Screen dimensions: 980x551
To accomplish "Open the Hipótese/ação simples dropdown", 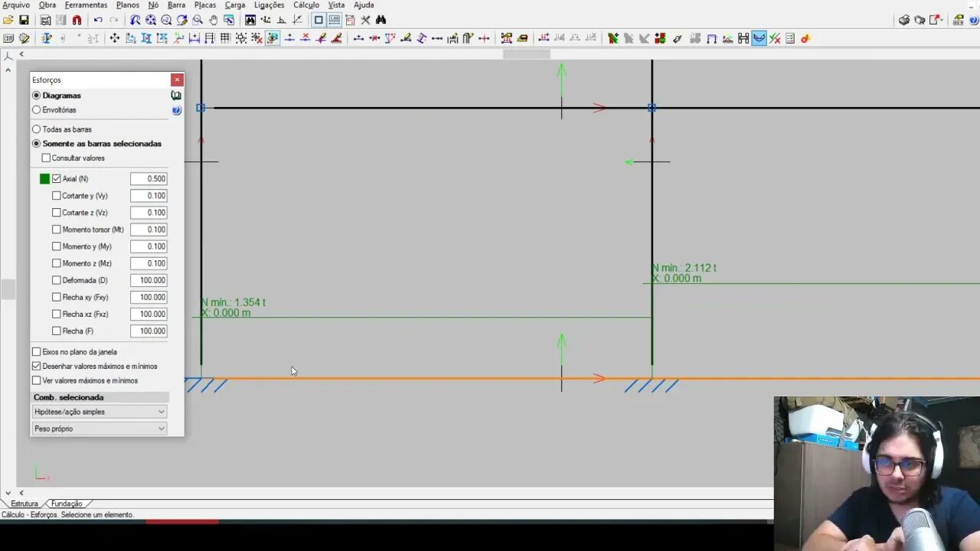I will (100, 412).
